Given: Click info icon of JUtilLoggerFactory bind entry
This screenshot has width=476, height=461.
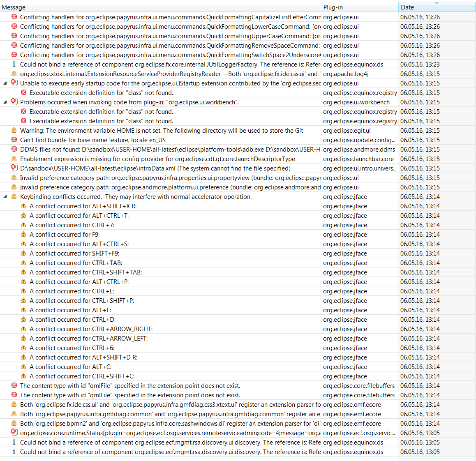Looking at the screenshot, I should coord(14,65).
